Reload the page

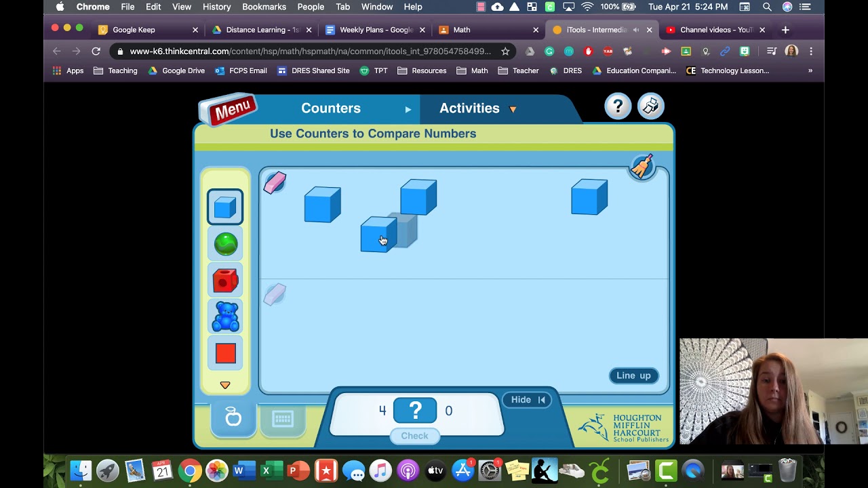click(96, 52)
